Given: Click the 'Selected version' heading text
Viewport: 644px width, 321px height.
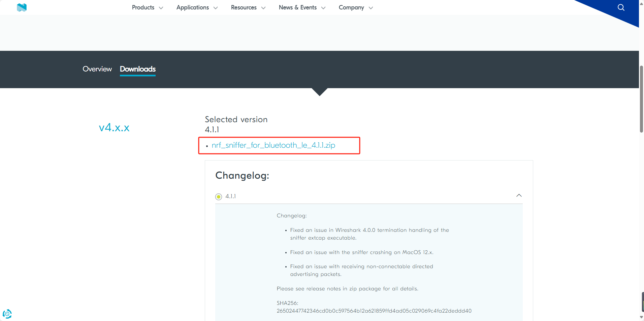Looking at the screenshot, I should [x=236, y=119].
